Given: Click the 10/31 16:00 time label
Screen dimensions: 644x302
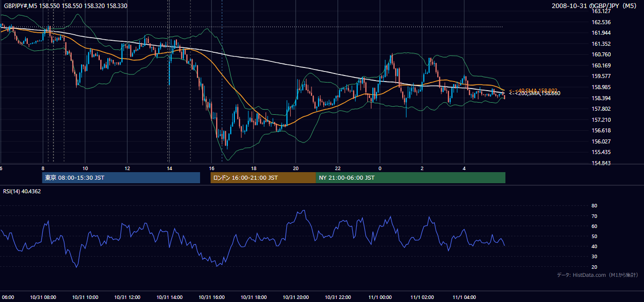Looking at the screenshot, I should [211, 297].
